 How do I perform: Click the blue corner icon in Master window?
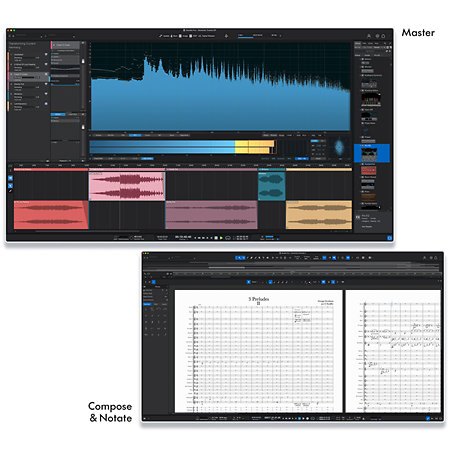389,238
